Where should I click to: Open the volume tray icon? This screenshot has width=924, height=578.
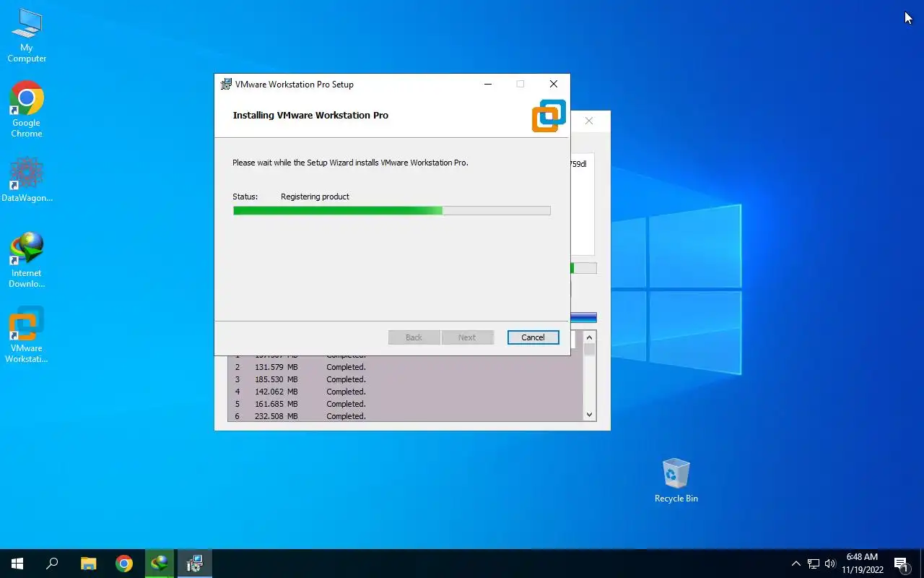point(830,564)
